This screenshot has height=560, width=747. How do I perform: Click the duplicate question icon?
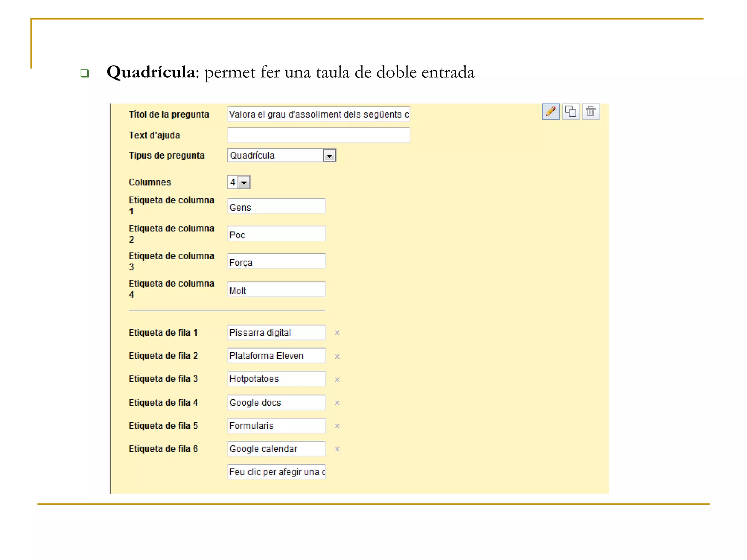point(571,112)
